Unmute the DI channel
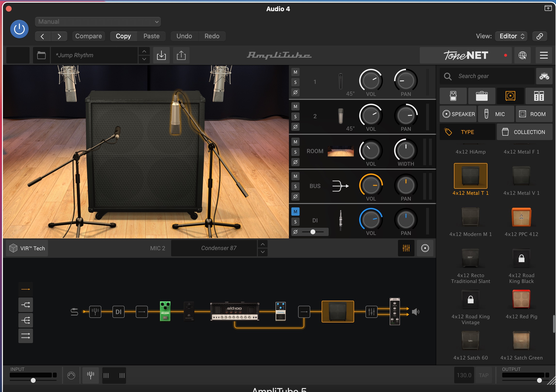This screenshot has width=556, height=392. [295, 212]
